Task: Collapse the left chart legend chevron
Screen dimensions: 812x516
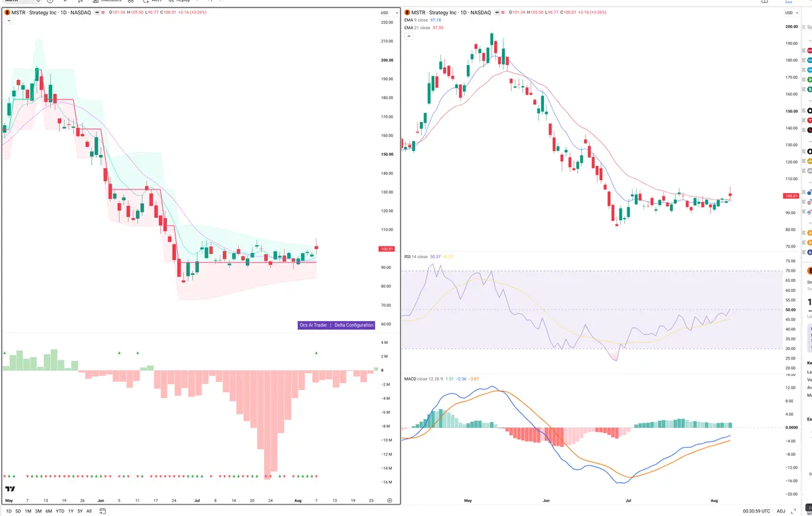Action: point(8,21)
